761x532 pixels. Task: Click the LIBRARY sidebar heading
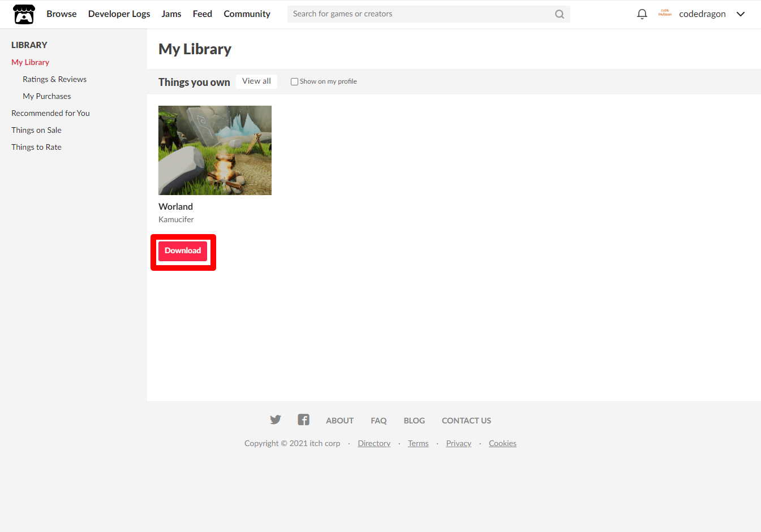(x=29, y=45)
